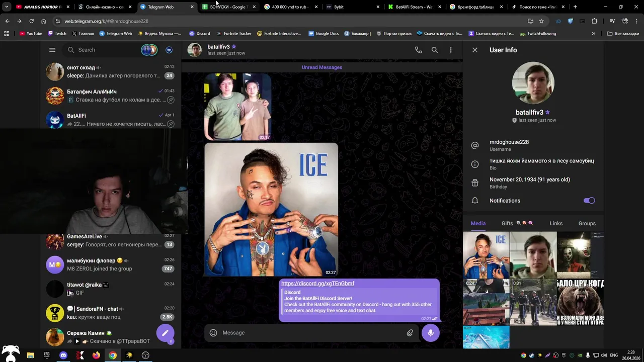644x362 pixels.
Task: Toggle the Notifications switch off
Action: point(589,201)
